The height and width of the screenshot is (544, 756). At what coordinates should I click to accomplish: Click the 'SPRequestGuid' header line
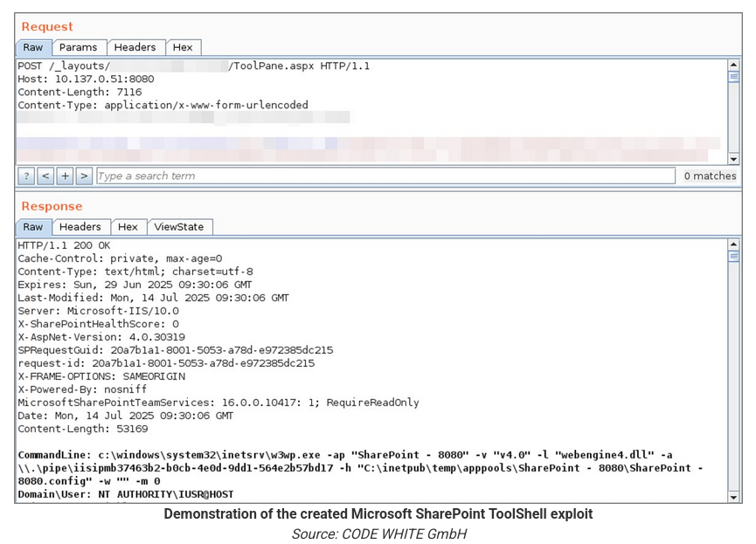tap(175, 350)
